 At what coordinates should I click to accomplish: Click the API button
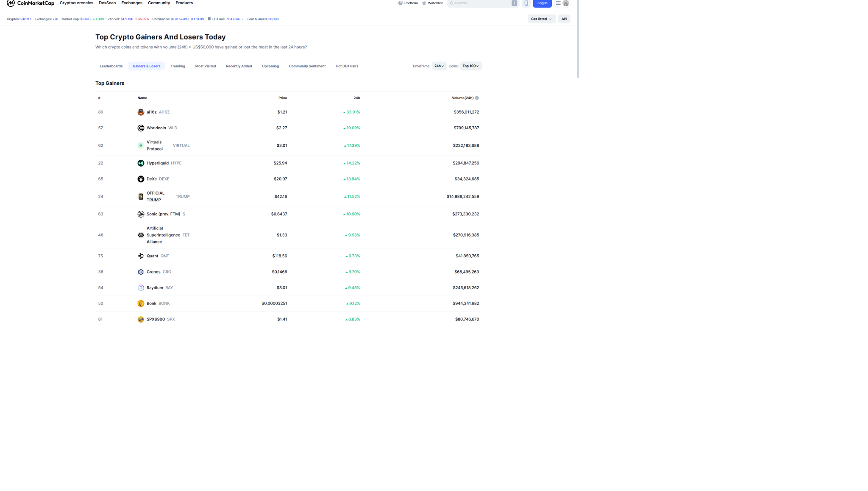click(564, 19)
